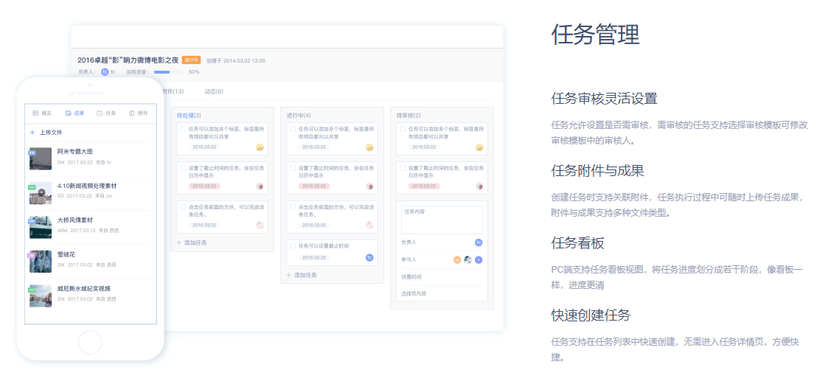The height and width of the screenshot is (392, 828).
Task: Check the 点击任务前面的方块 task in 进行中
Action: pyautogui.click(x=293, y=207)
